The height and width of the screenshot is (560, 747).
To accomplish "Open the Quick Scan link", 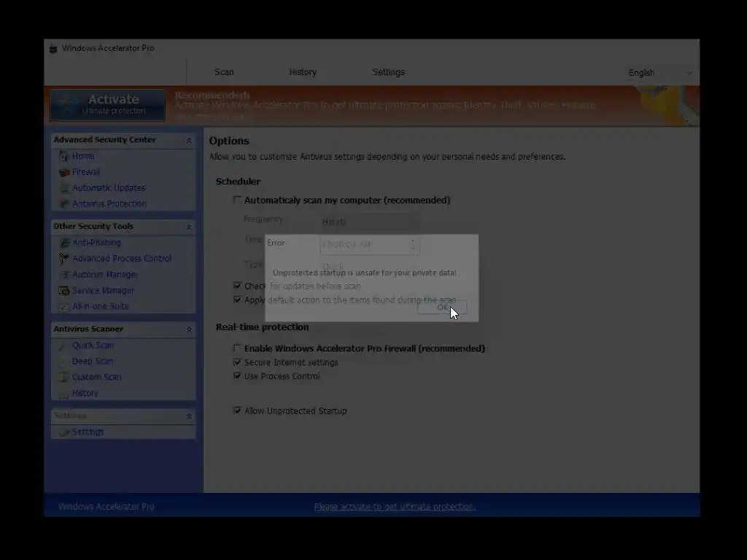I will click(x=93, y=345).
